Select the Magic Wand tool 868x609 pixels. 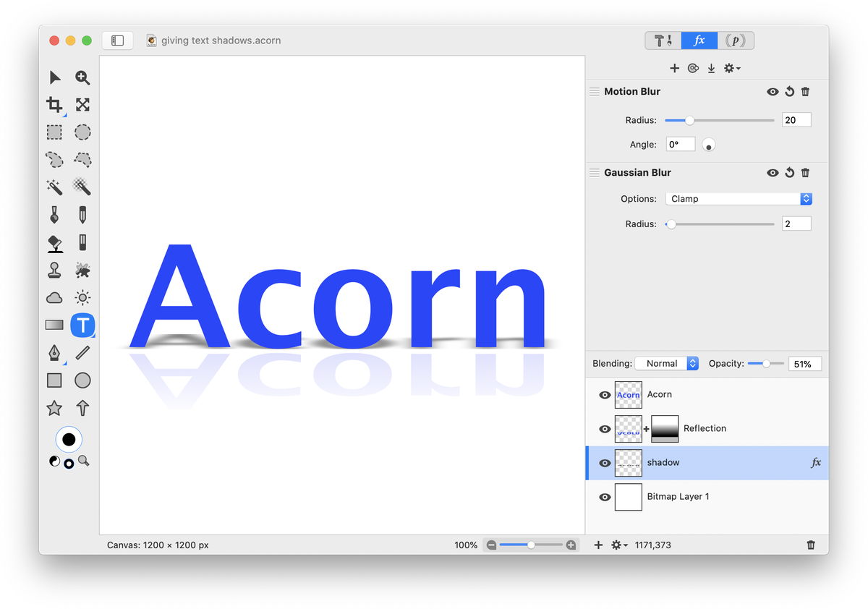point(55,187)
